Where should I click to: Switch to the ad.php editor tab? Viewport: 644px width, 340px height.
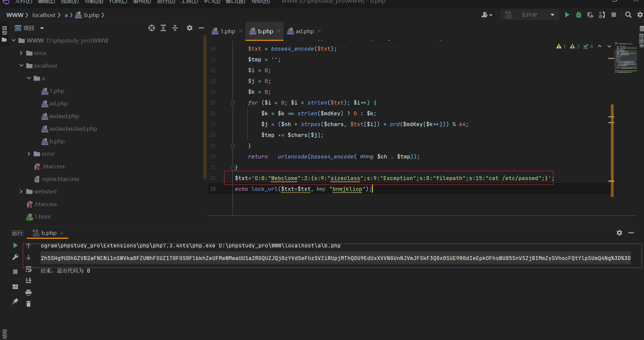[x=304, y=31]
